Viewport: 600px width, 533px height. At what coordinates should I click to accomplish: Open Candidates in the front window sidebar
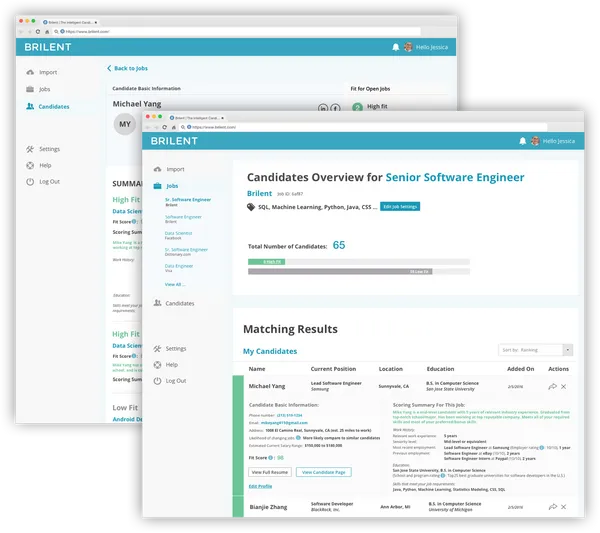tap(179, 303)
